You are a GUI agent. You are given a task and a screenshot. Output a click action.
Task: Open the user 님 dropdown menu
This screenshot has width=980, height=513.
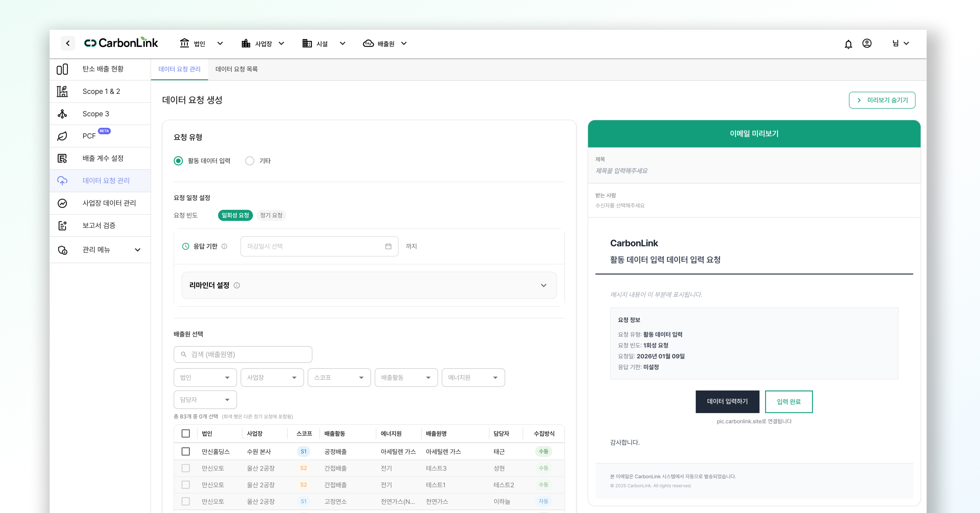click(901, 43)
